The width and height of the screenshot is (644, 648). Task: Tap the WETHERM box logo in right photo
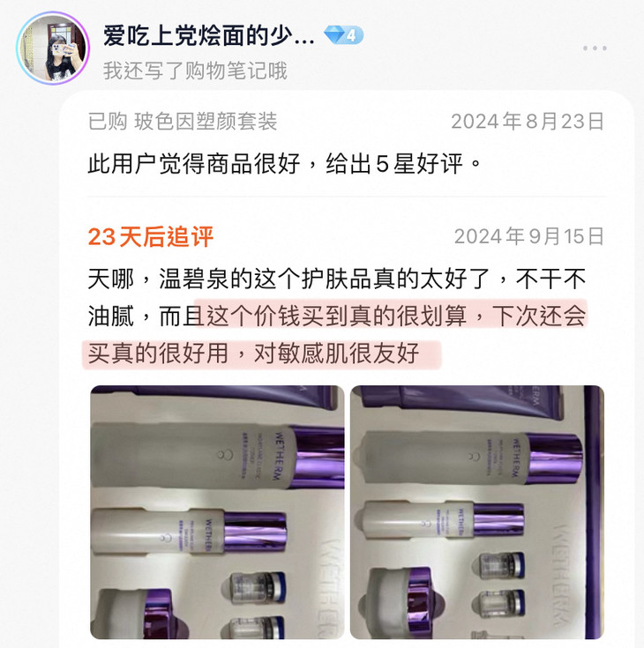click(565, 575)
